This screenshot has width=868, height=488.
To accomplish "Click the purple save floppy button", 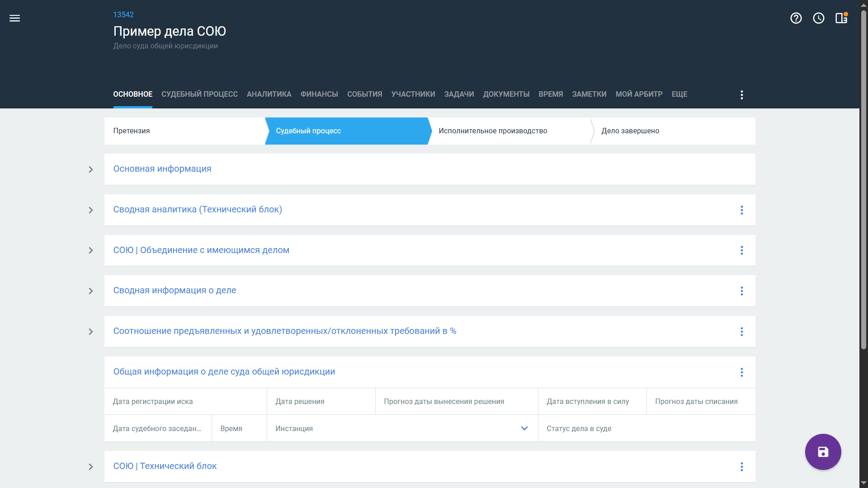I will tap(823, 452).
